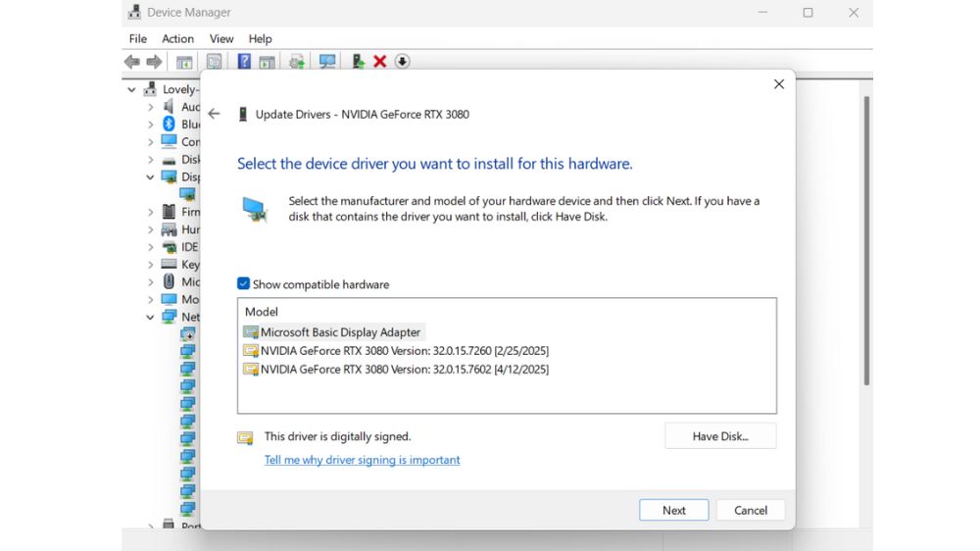This screenshot has width=980, height=551.
Task: Click the blue question-mark Help toolbar icon
Action: [x=244, y=62]
